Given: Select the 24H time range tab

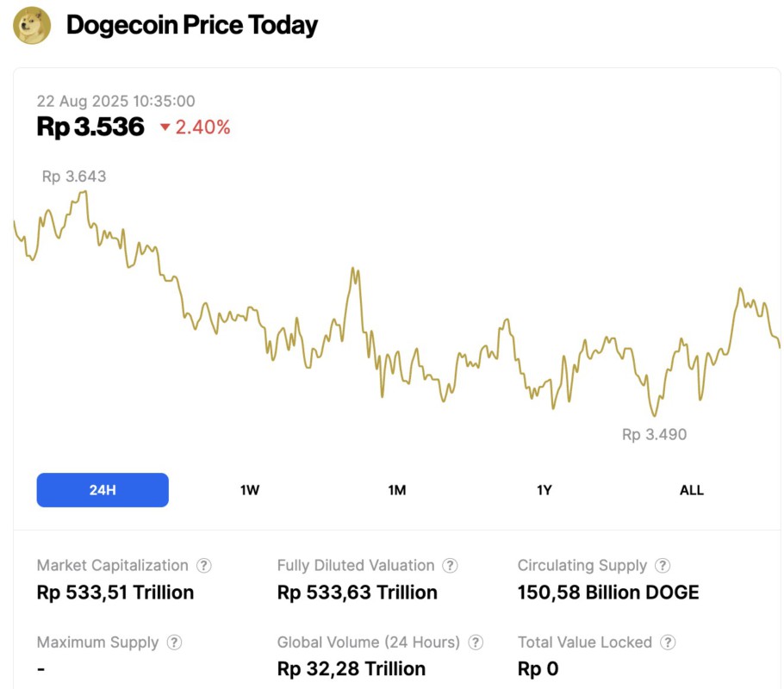Looking at the screenshot, I should point(103,489).
